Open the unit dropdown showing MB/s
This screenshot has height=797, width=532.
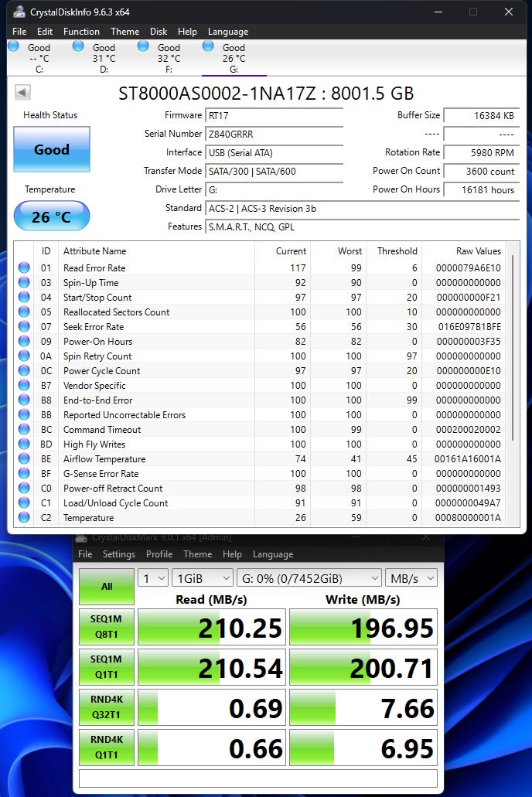click(x=411, y=578)
